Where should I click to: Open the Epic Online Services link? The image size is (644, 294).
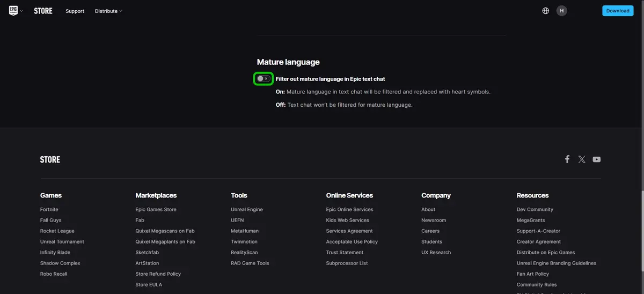click(349, 209)
